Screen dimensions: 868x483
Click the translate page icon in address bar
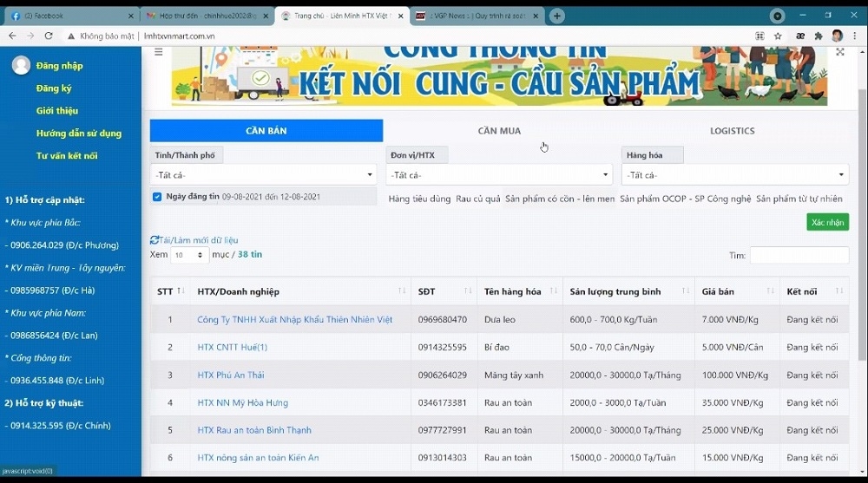click(759, 36)
